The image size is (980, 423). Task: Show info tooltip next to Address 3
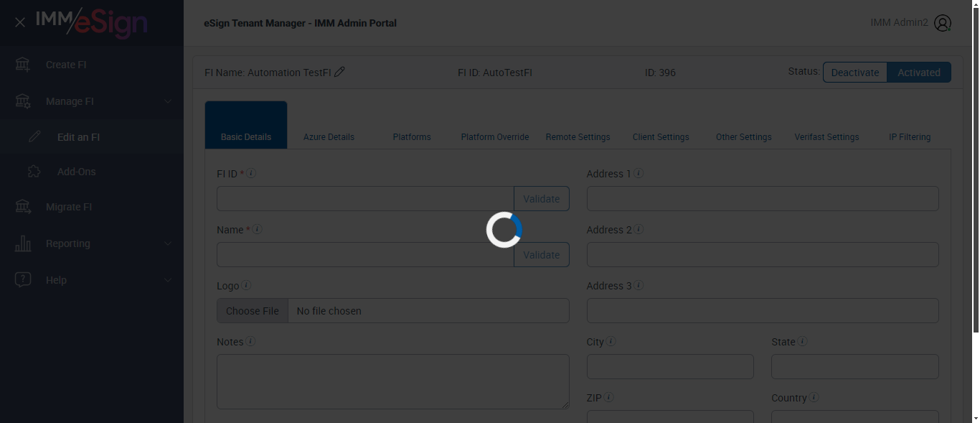tap(639, 285)
